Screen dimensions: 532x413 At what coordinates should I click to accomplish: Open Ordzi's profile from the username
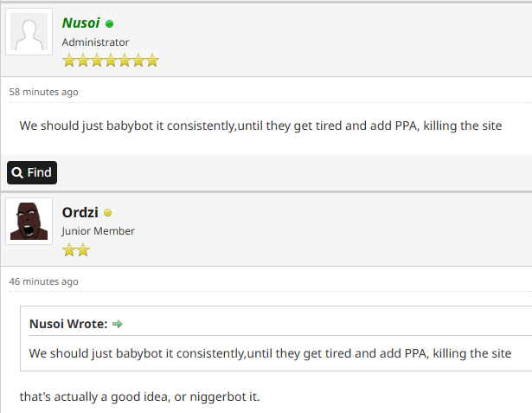(x=80, y=212)
